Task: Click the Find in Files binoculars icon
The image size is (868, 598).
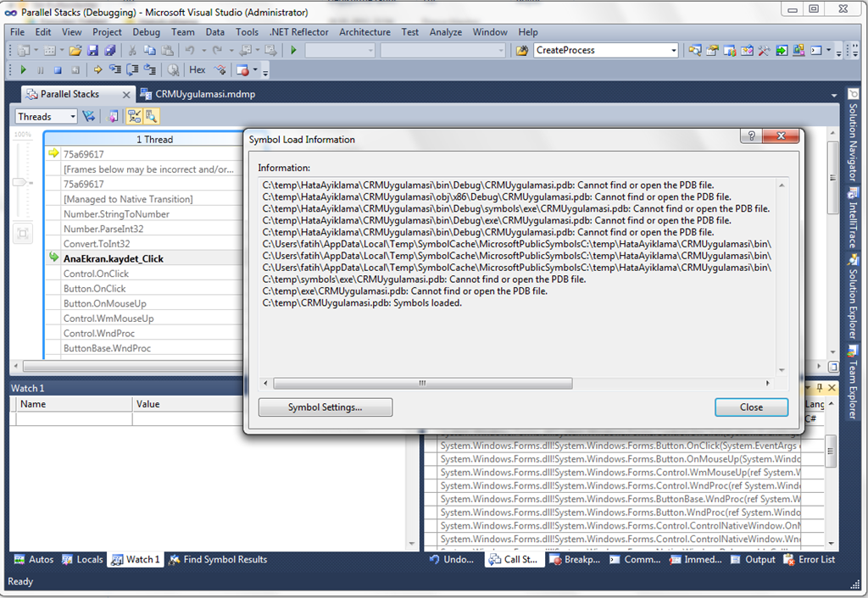Action: [x=521, y=50]
